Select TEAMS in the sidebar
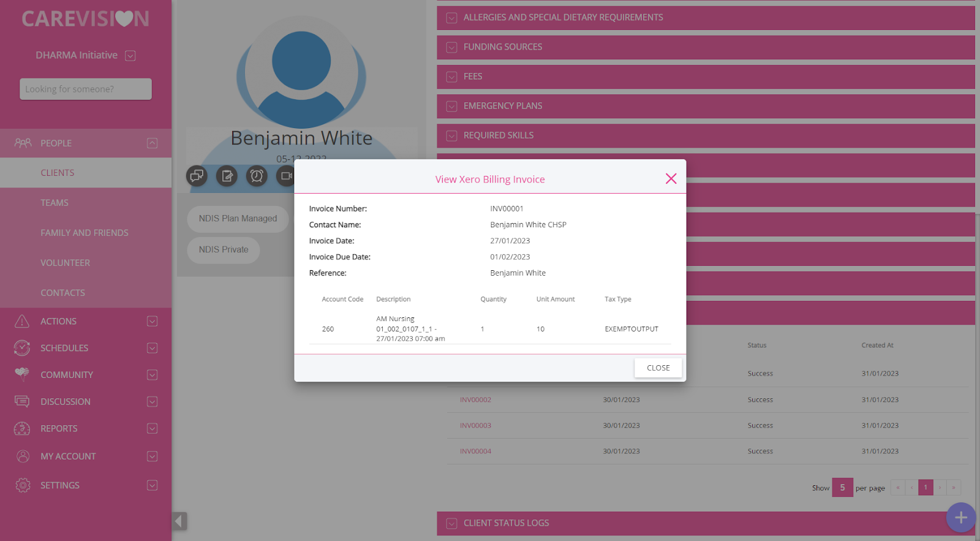Viewport: 980px width, 541px height. [x=86, y=203]
